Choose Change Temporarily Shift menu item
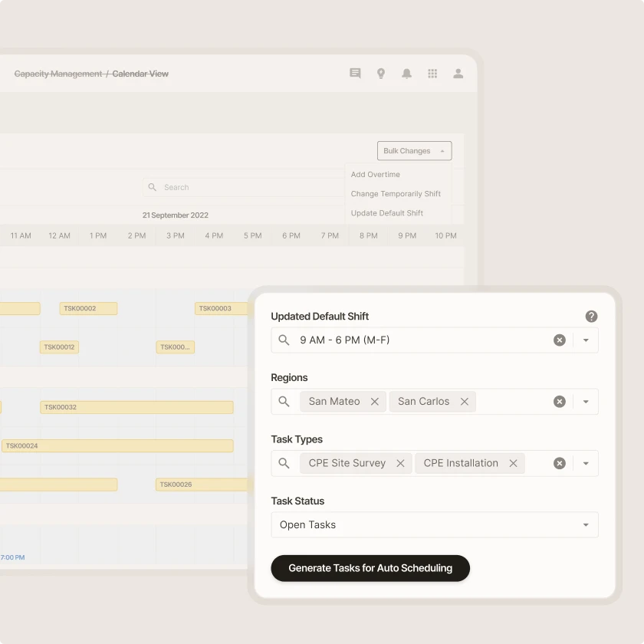This screenshot has width=644, height=644. tap(396, 193)
